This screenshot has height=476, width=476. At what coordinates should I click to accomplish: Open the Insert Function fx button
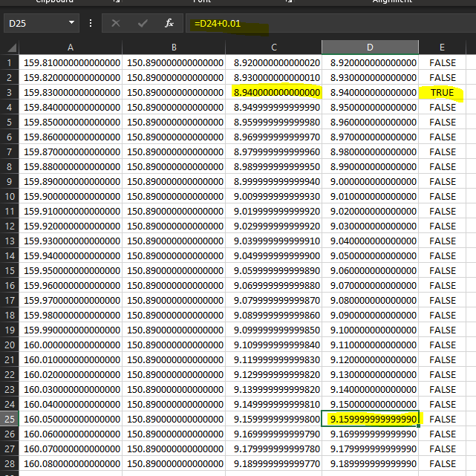point(169,23)
